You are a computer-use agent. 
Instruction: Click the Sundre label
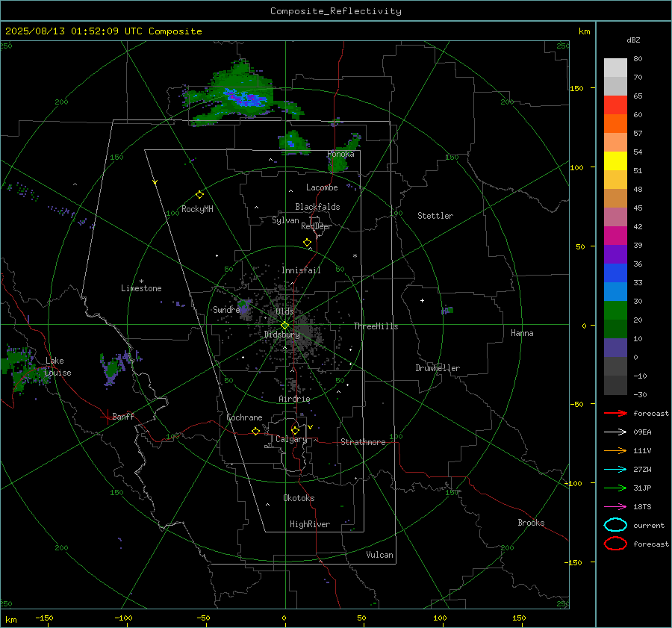[226, 309]
